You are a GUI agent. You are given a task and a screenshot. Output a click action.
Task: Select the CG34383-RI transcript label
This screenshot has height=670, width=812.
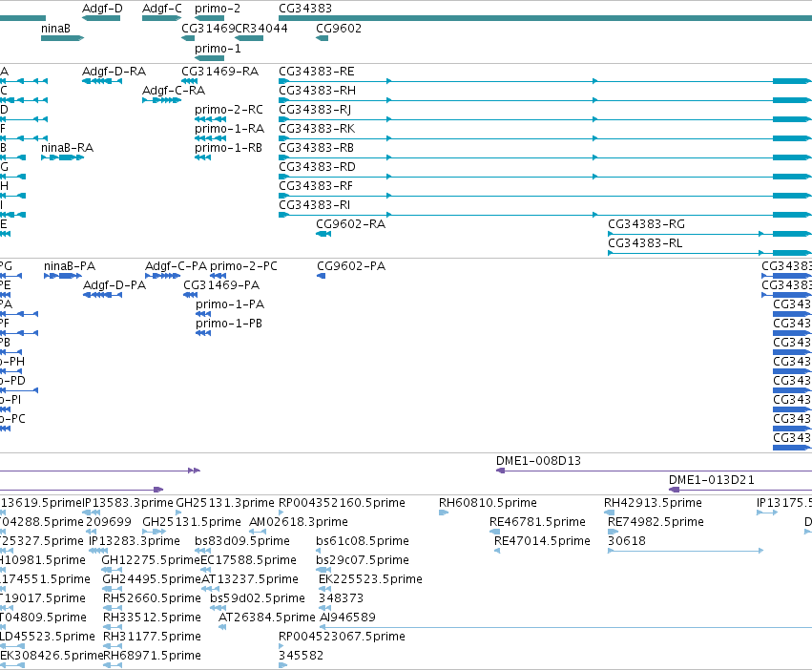(314, 206)
